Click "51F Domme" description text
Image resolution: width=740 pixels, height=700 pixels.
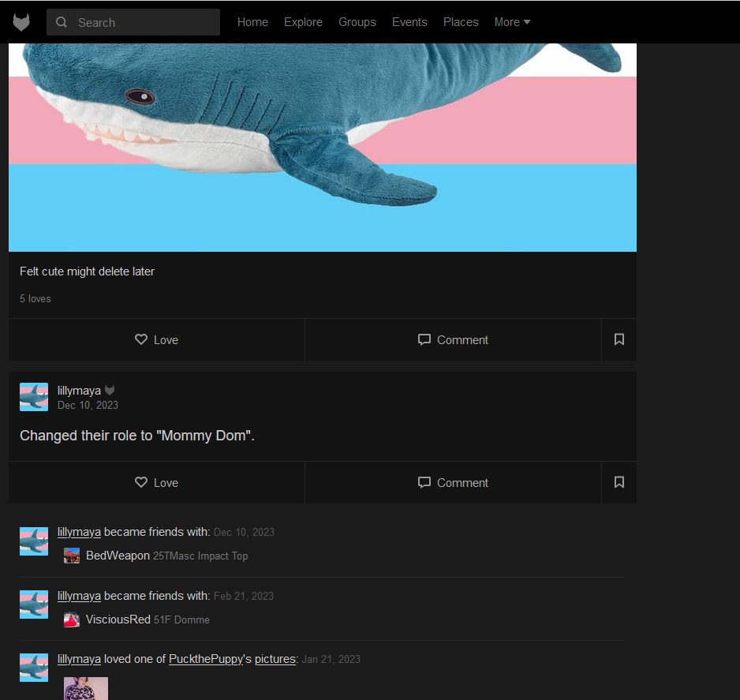point(181,620)
